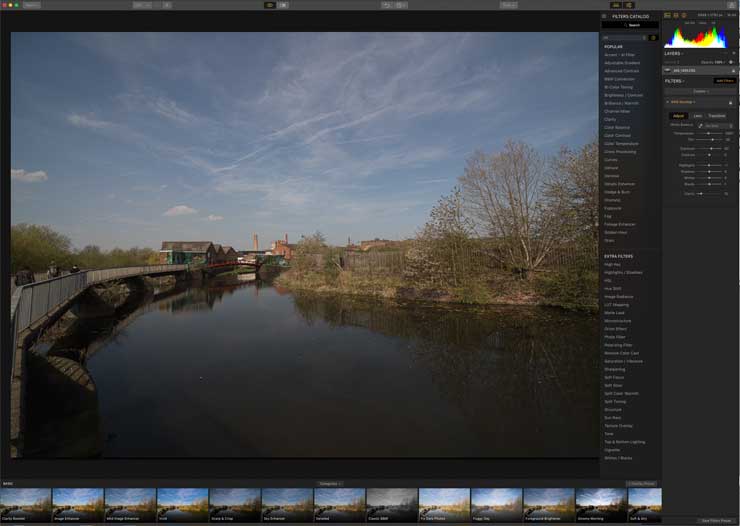Click the histogram graph
Image resolution: width=740 pixels, height=526 pixels.
pos(696,36)
